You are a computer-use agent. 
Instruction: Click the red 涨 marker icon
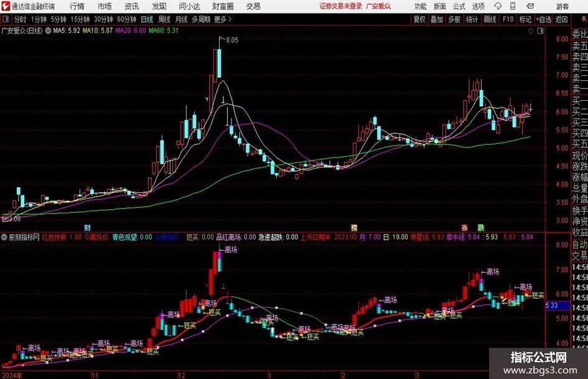464,227
